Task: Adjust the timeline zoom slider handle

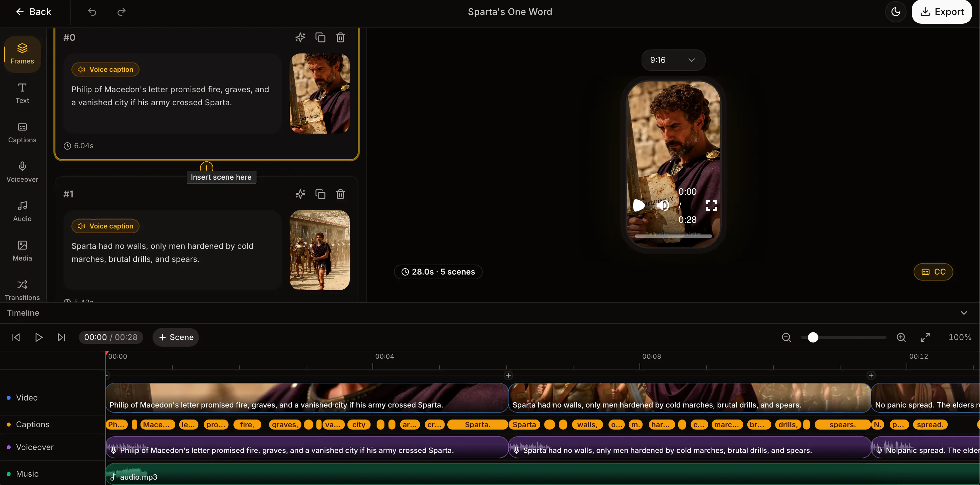Action: (x=813, y=337)
